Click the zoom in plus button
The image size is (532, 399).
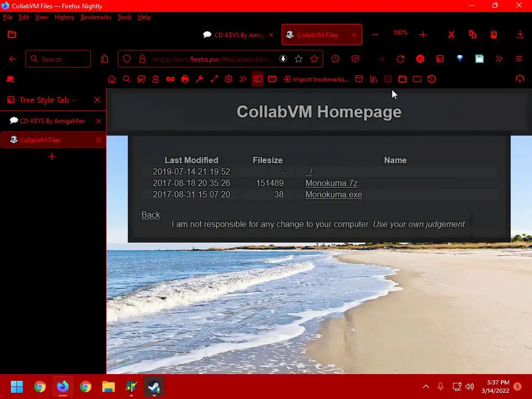tap(423, 35)
